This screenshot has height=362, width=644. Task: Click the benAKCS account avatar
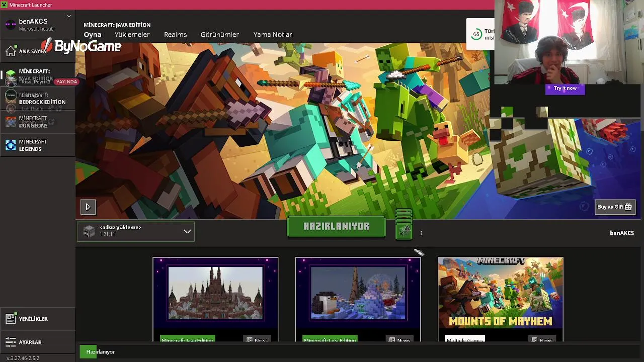coord(11,25)
